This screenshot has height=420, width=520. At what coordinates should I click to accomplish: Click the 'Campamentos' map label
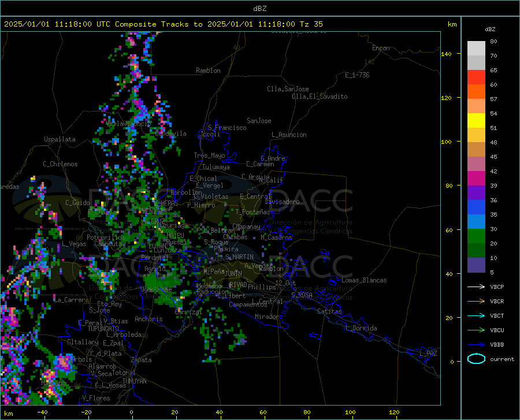[x=248, y=304]
